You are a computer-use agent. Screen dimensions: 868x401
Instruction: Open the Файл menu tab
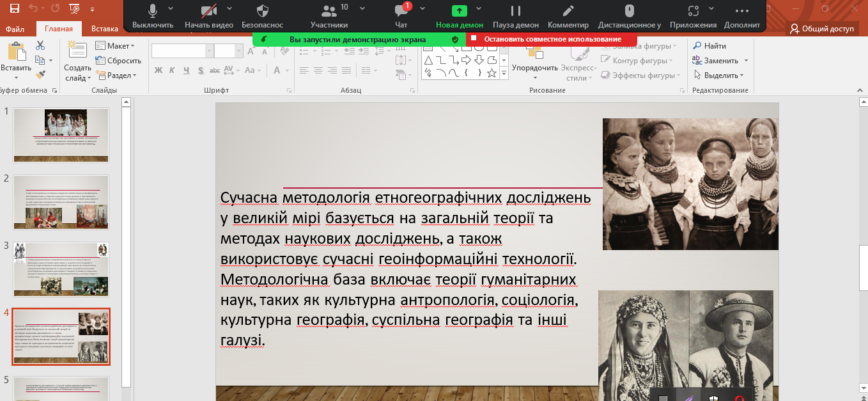tap(15, 29)
